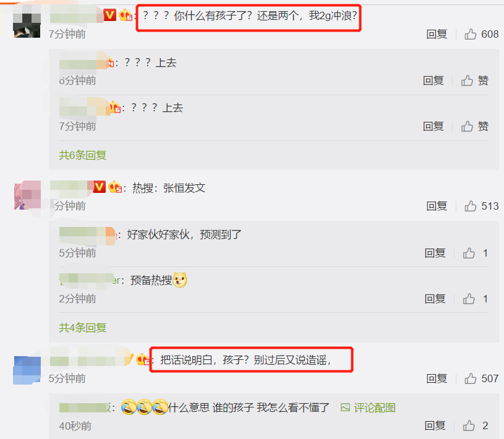
Task: Like the reply posted 40秒前
Action: [469, 426]
